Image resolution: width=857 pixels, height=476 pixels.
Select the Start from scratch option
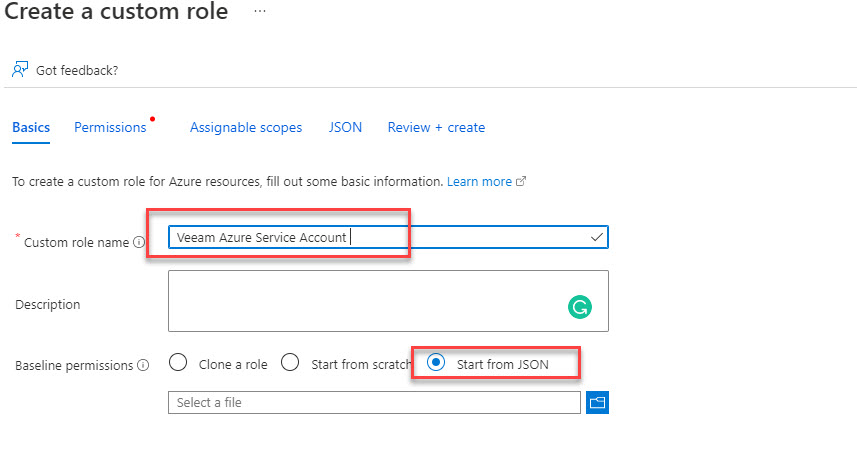pyautogui.click(x=290, y=363)
